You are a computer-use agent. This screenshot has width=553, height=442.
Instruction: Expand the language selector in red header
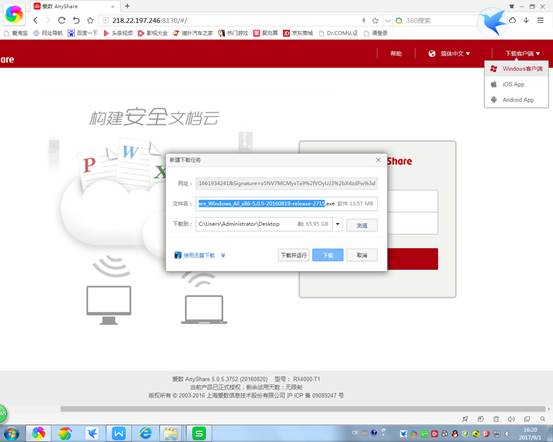point(449,54)
